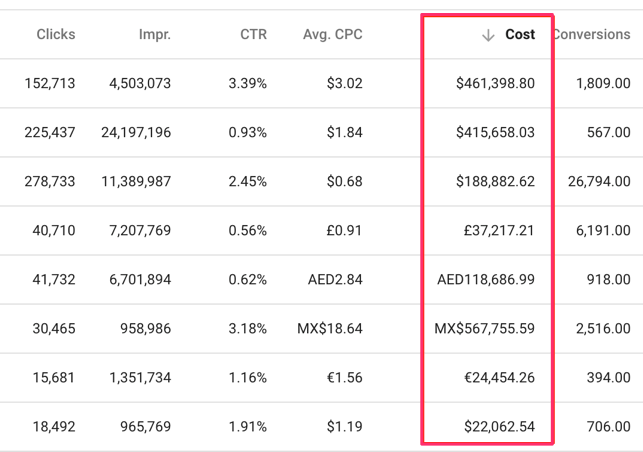Sort by the Clicks column header
This screenshot has height=452, width=643.
pyautogui.click(x=55, y=35)
